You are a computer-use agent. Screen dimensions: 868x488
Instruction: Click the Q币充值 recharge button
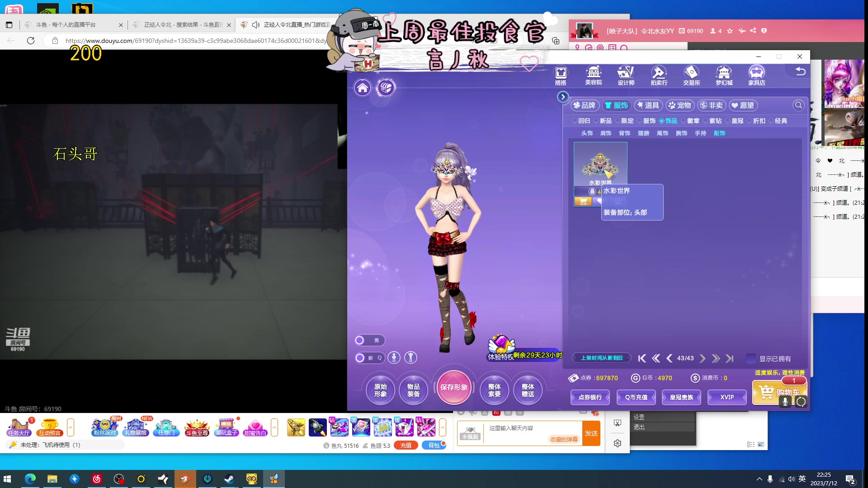click(636, 397)
